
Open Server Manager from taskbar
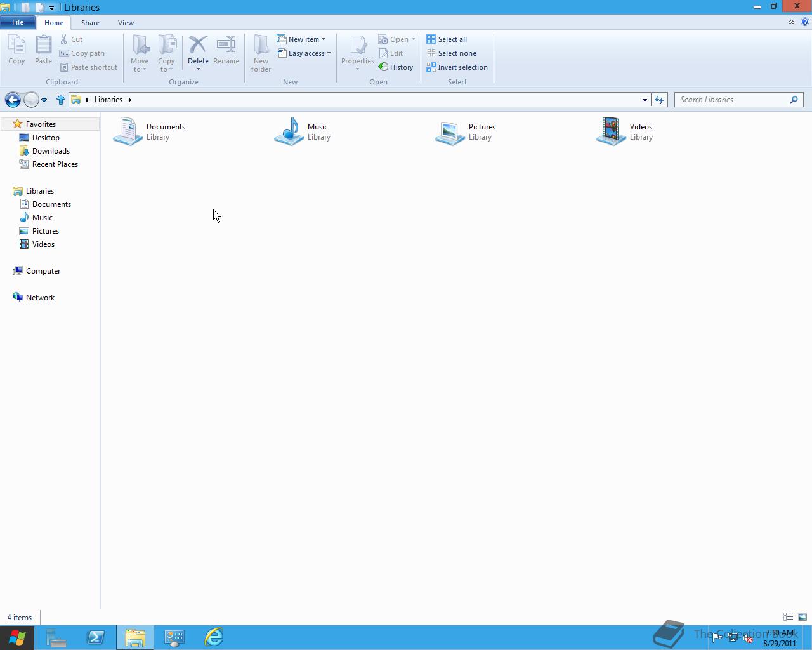point(56,637)
